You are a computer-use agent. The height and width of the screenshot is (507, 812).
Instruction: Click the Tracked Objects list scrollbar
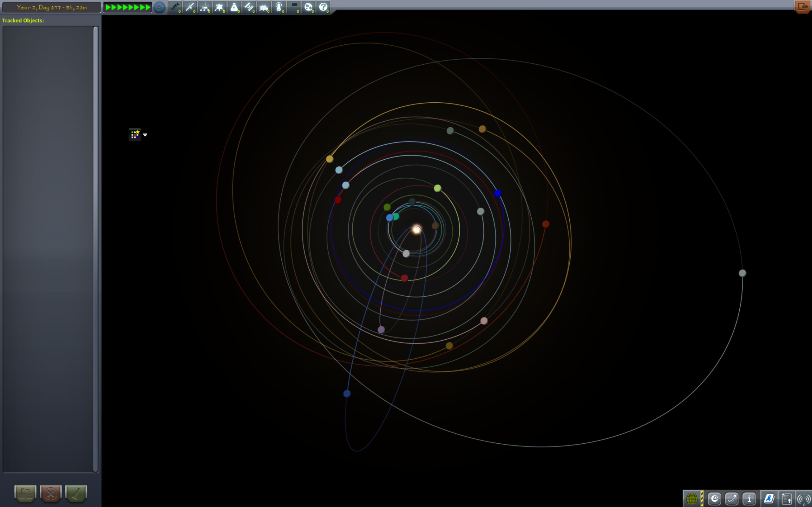pos(95,249)
